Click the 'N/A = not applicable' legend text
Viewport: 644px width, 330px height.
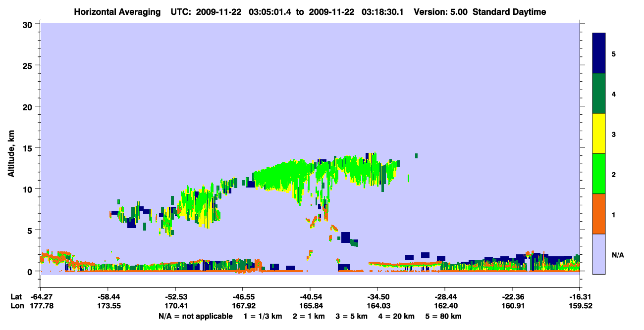[195, 316]
